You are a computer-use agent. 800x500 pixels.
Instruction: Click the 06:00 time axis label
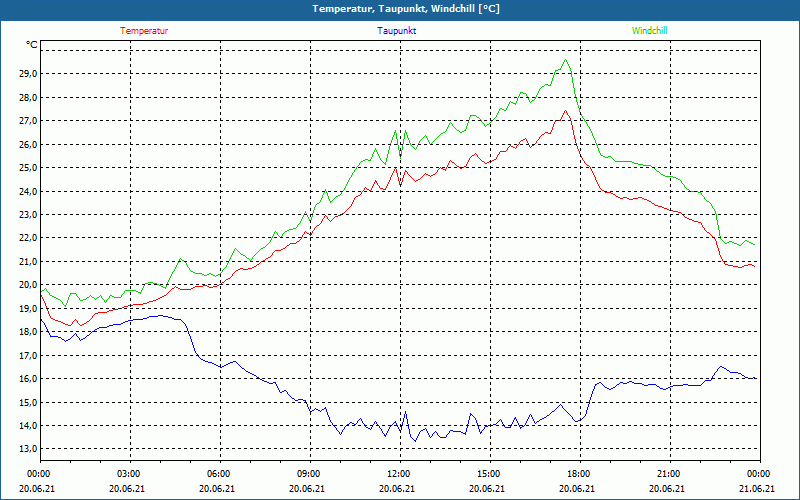pyautogui.click(x=217, y=474)
